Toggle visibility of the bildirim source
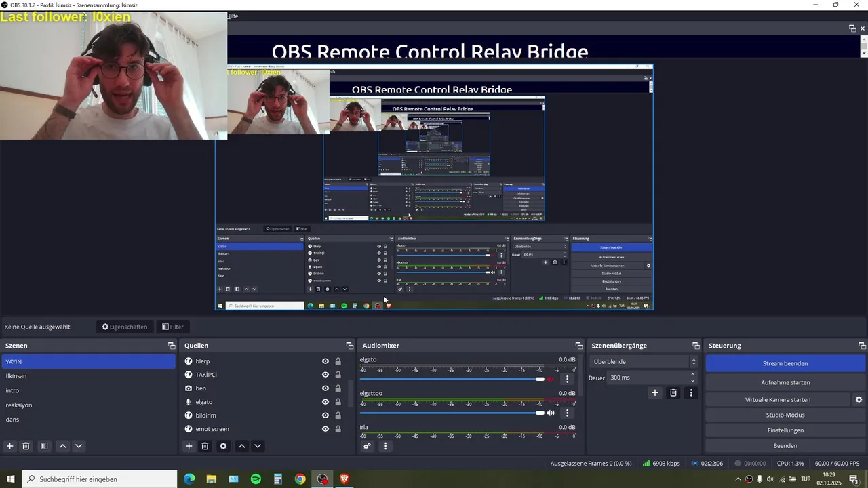Image resolution: width=868 pixels, height=488 pixels. point(325,415)
